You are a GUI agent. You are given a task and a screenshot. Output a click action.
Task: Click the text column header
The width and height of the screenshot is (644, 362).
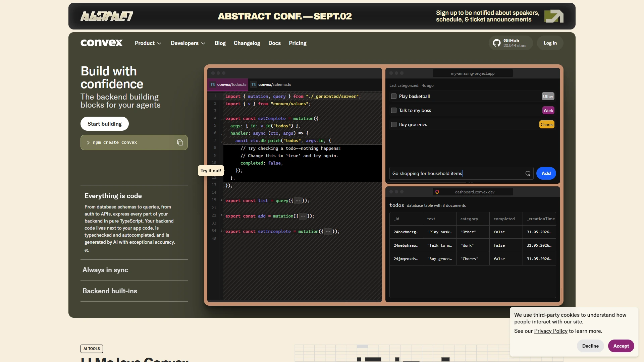[x=439, y=219]
